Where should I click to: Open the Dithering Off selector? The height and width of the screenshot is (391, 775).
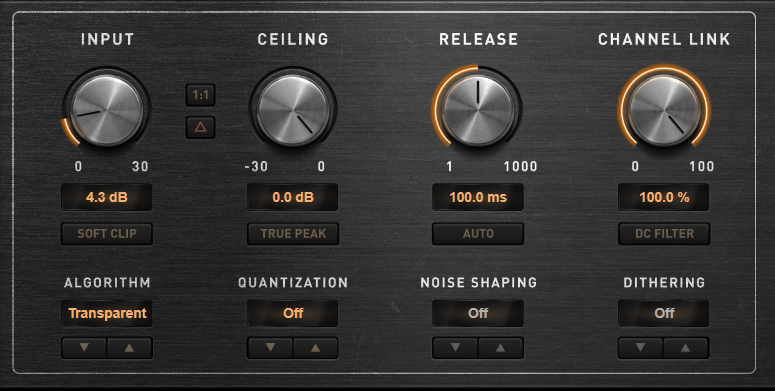664,313
